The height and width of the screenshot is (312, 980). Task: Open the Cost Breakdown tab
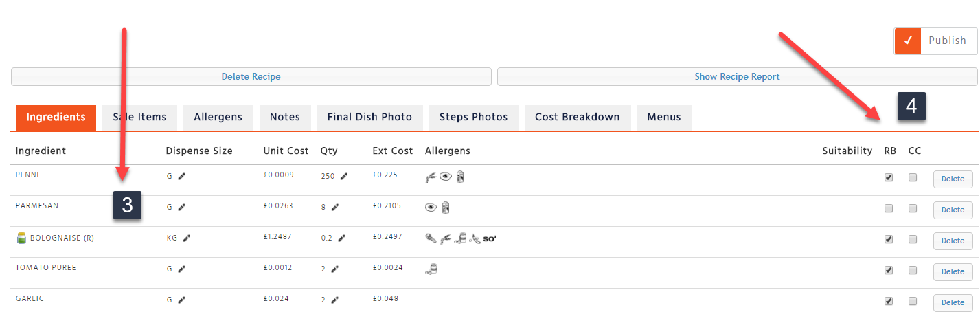pos(577,117)
